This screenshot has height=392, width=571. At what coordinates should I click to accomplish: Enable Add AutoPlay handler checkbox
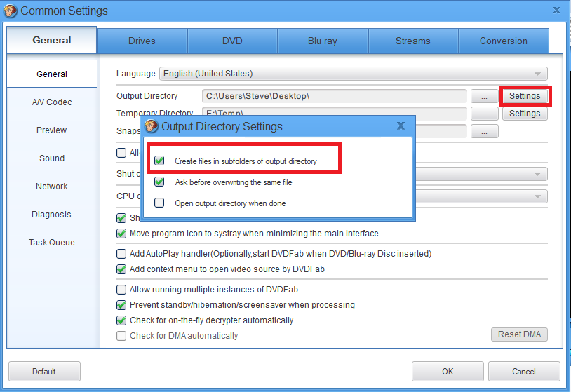point(121,254)
